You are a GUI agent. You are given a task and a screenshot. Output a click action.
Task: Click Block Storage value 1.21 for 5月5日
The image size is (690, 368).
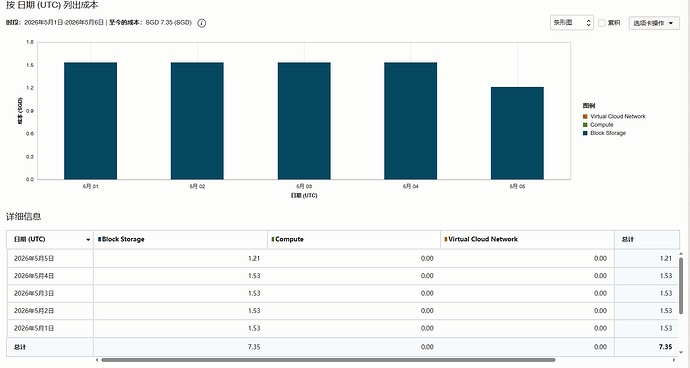coord(254,258)
